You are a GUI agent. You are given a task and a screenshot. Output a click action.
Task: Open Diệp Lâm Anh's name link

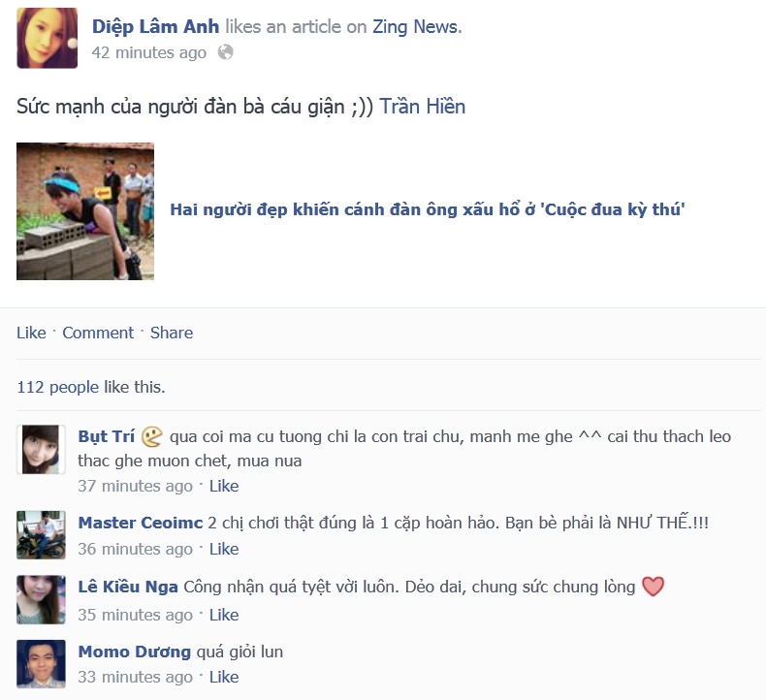[155, 27]
